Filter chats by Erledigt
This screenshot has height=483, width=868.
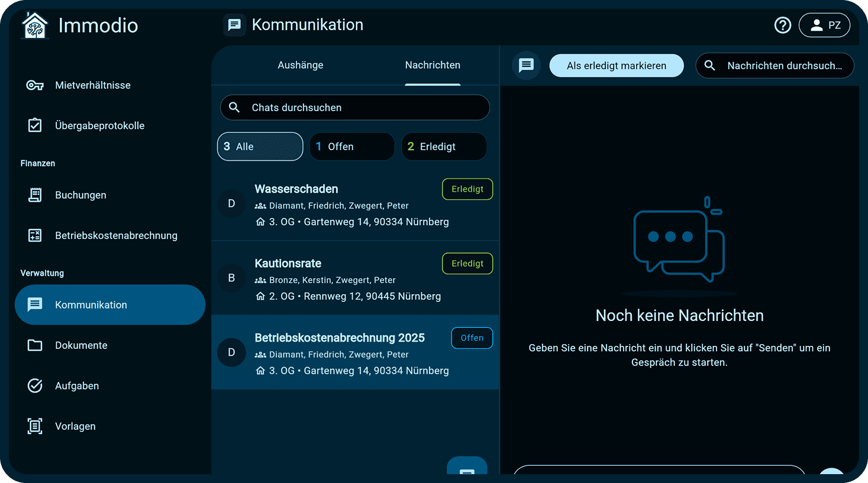[444, 147]
